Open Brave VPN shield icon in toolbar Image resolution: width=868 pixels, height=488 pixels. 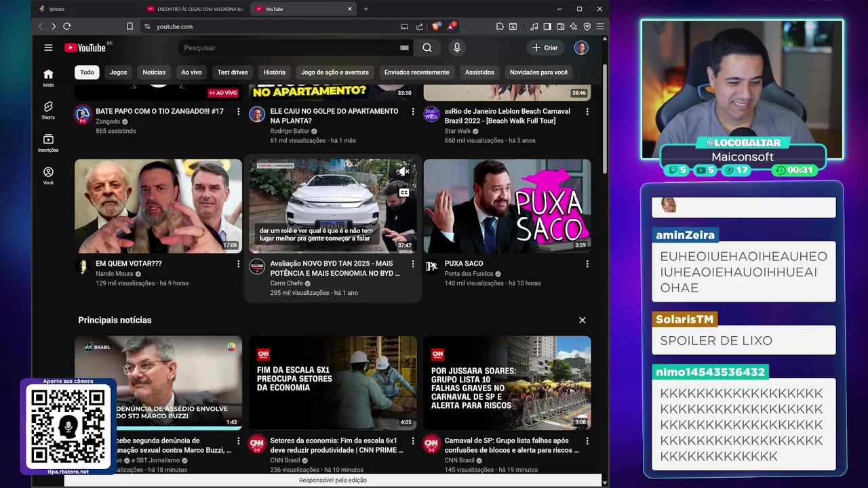pos(587,26)
